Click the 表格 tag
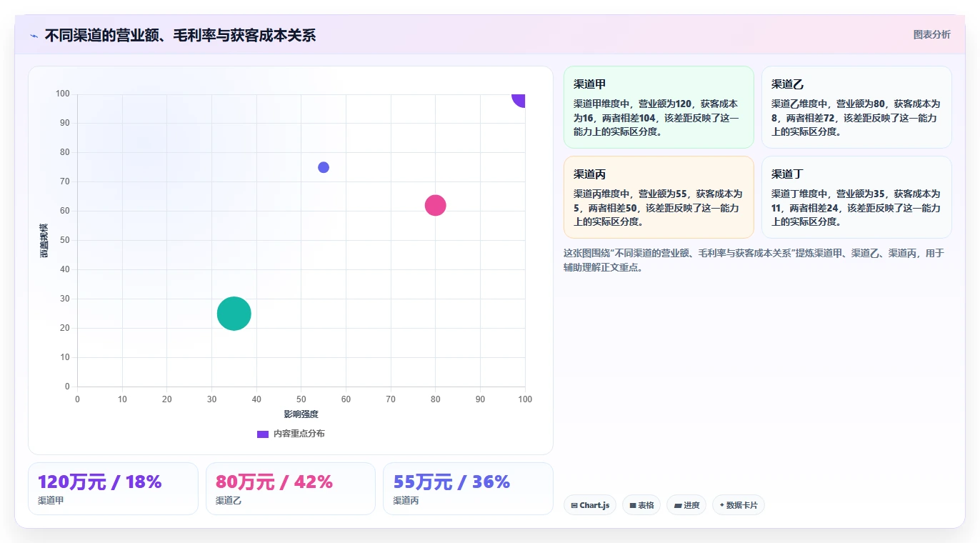The width and height of the screenshot is (980, 543). (x=641, y=505)
